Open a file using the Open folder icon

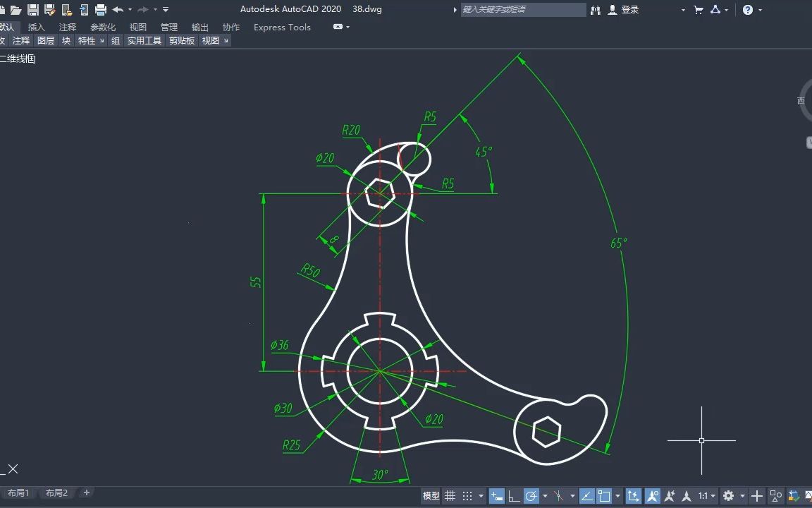coord(16,9)
